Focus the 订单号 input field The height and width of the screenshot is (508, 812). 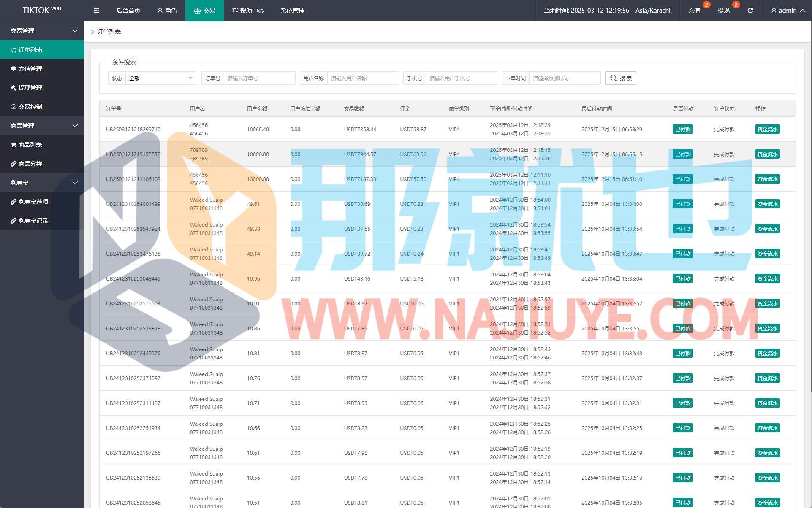[x=259, y=78]
